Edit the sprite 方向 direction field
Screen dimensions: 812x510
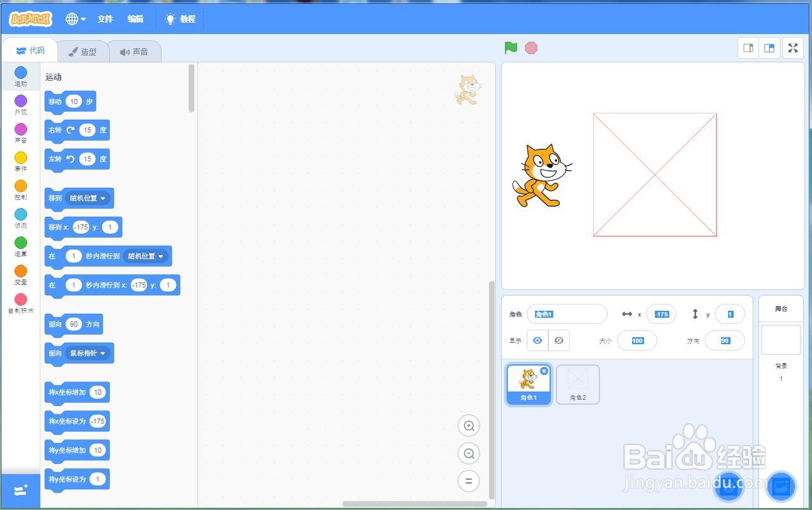(725, 340)
